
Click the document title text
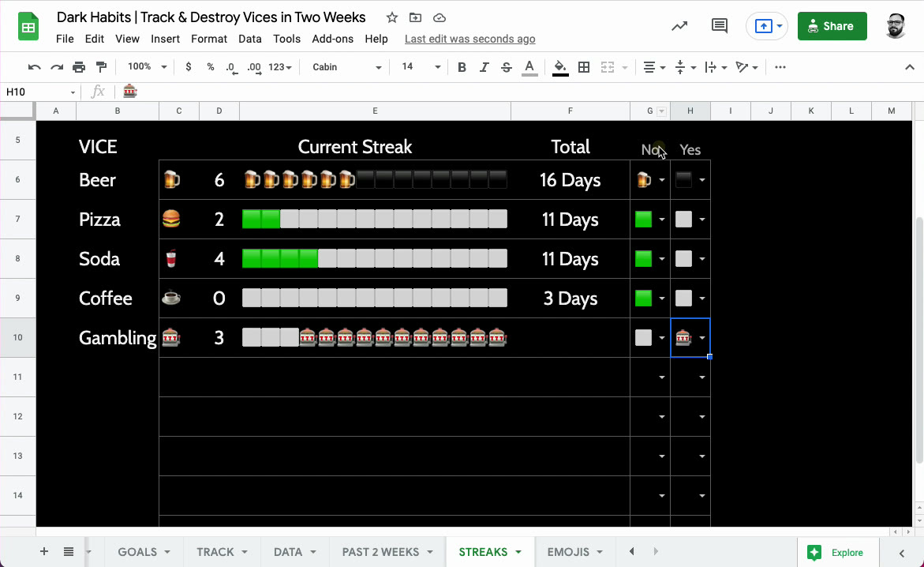tap(211, 17)
